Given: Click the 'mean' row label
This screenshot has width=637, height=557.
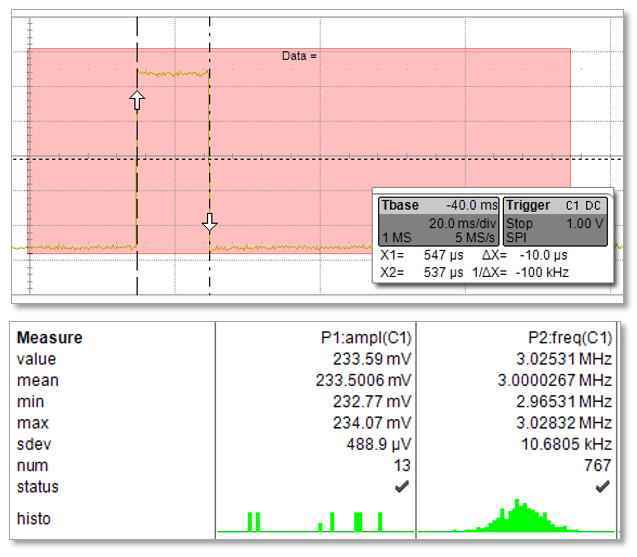Looking at the screenshot, I should click(38, 381).
